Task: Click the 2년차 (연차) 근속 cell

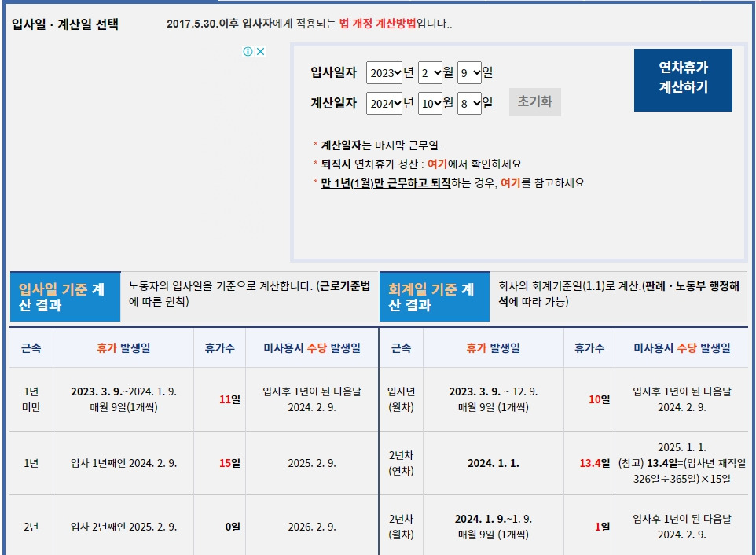Action: (401, 463)
